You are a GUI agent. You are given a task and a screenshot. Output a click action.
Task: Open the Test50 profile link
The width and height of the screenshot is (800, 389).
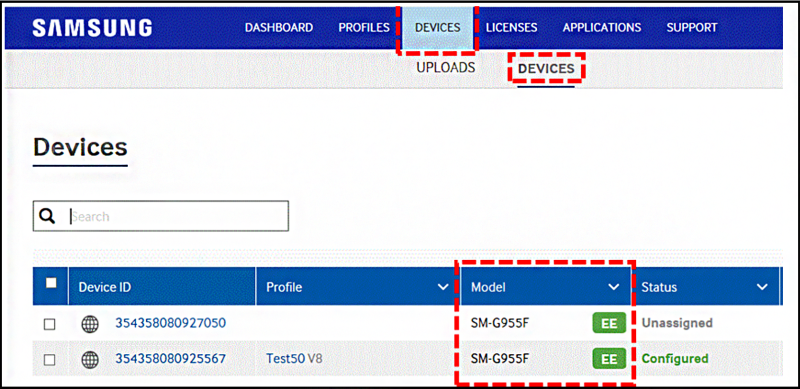[x=286, y=359]
